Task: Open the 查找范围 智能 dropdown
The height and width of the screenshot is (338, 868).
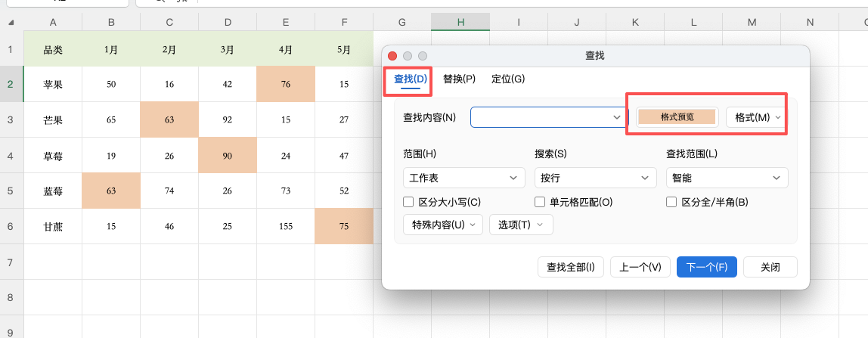Action: click(x=727, y=178)
